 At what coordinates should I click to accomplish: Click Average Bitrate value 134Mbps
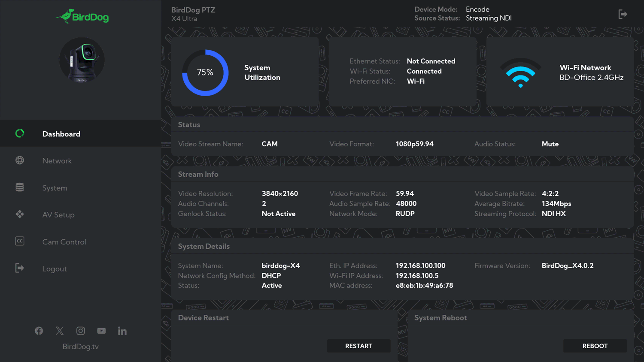[556, 204]
